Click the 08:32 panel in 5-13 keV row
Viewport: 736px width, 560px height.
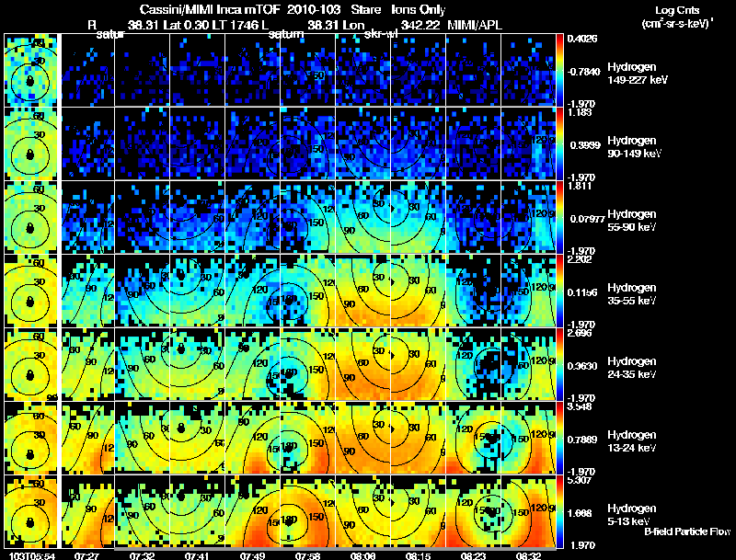[x=528, y=511]
